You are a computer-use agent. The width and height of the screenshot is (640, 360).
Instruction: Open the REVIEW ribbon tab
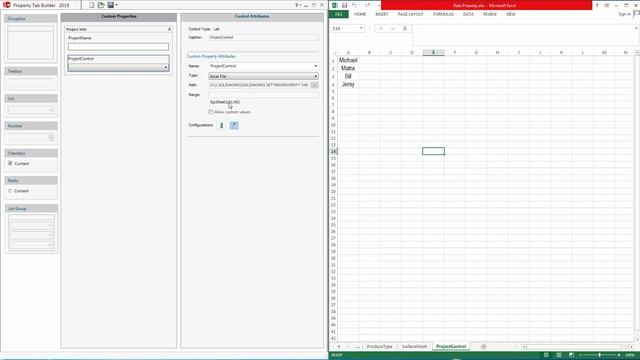coord(490,14)
